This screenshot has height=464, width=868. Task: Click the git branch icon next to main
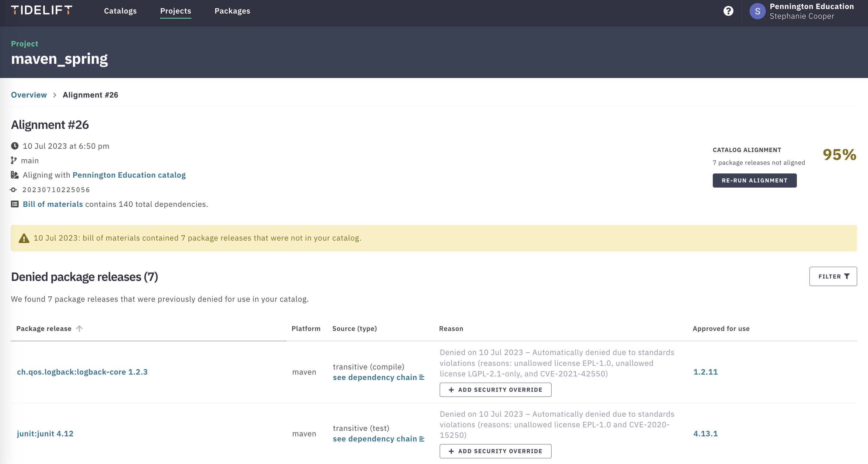click(x=14, y=160)
